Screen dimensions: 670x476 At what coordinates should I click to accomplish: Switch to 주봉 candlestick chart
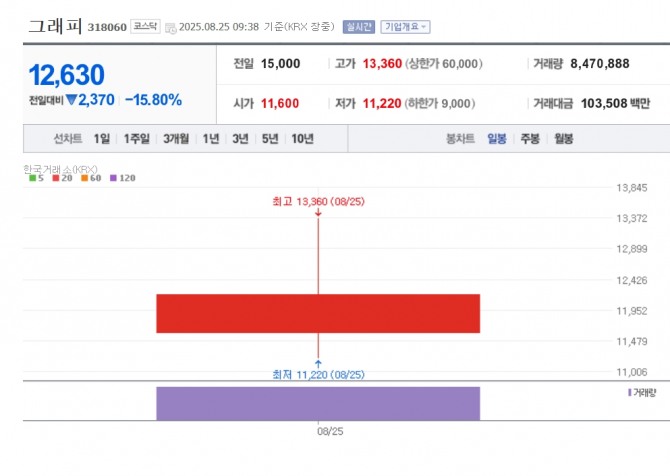(x=530, y=139)
